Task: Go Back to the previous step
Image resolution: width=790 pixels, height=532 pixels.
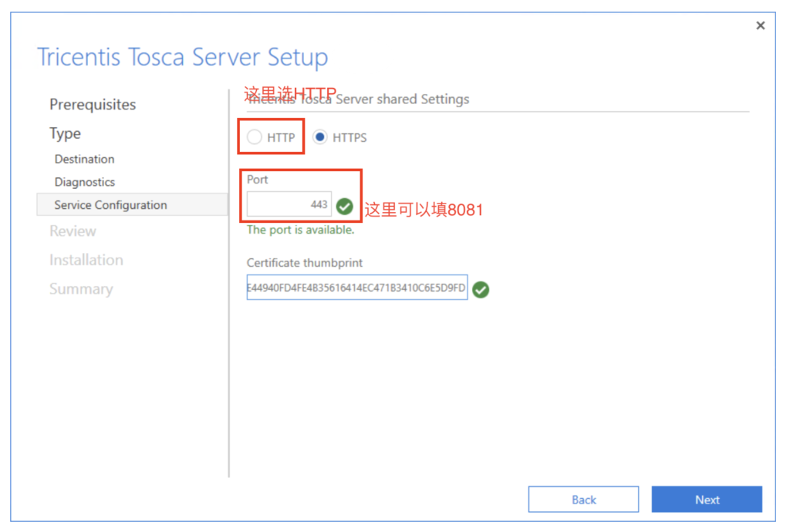Action: [x=583, y=500]
